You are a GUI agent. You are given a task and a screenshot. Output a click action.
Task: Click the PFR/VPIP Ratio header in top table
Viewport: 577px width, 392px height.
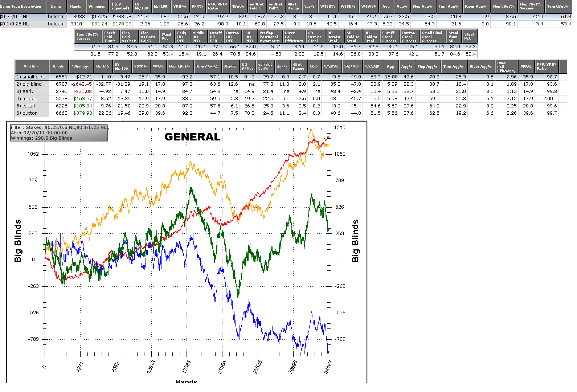click(x=217, y=7)
